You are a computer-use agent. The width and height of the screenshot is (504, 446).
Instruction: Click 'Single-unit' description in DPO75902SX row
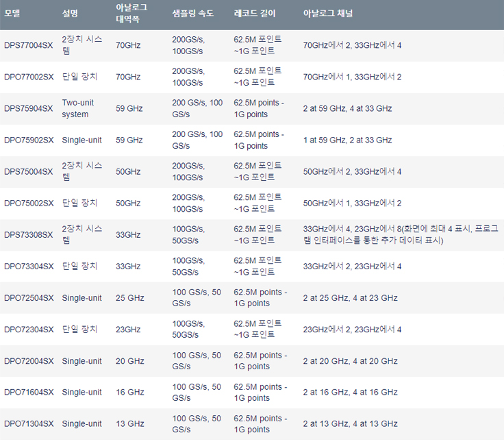(x=81, y=140)
